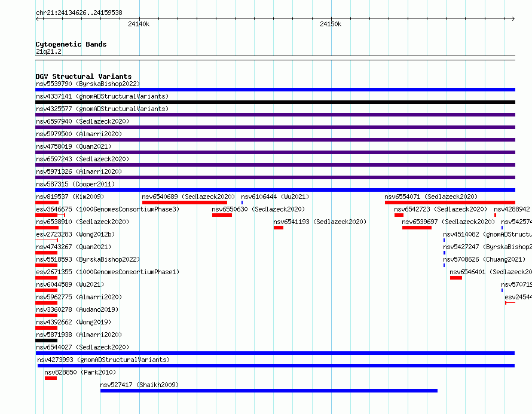The image size is (532, 414).
Task: Click the 24150k ruler tick label
Action: (331, 24)
